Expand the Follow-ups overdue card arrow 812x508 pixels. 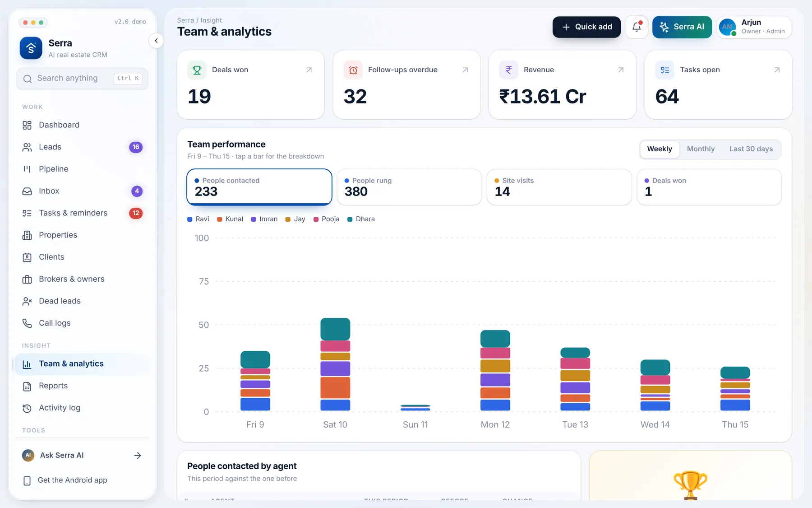tap(465, 70)
